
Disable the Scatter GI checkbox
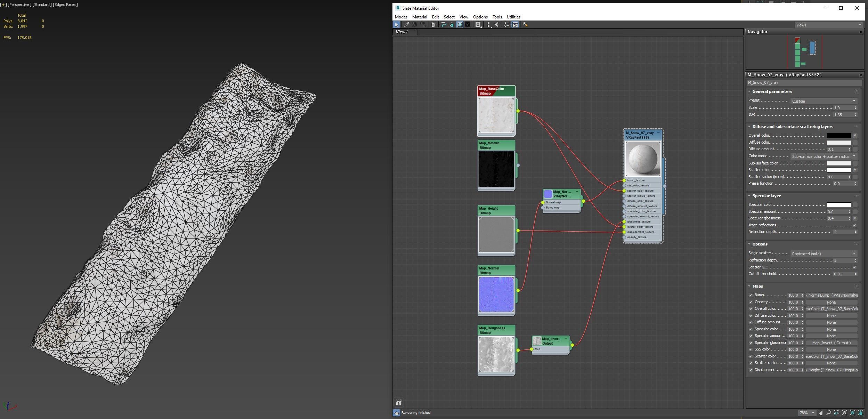click(855, 267)
